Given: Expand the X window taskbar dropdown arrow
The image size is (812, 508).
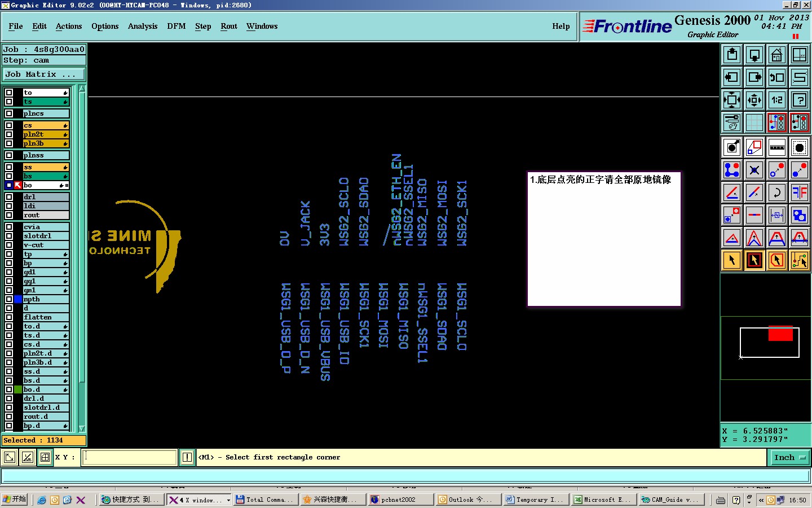Looking at the screenshot, I should tap(228, 500).
